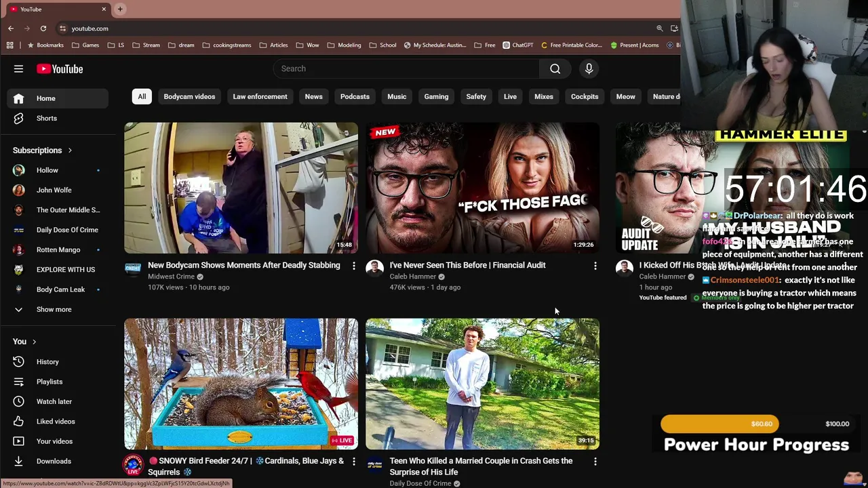
Task: Expand Show more subscriptions
Action: [58, 309]
